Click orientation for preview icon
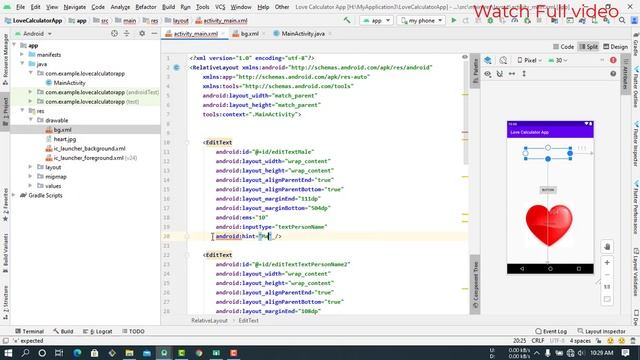Viewport: 640px width, 360px height. pyautogui.click(x=503, y=60)
